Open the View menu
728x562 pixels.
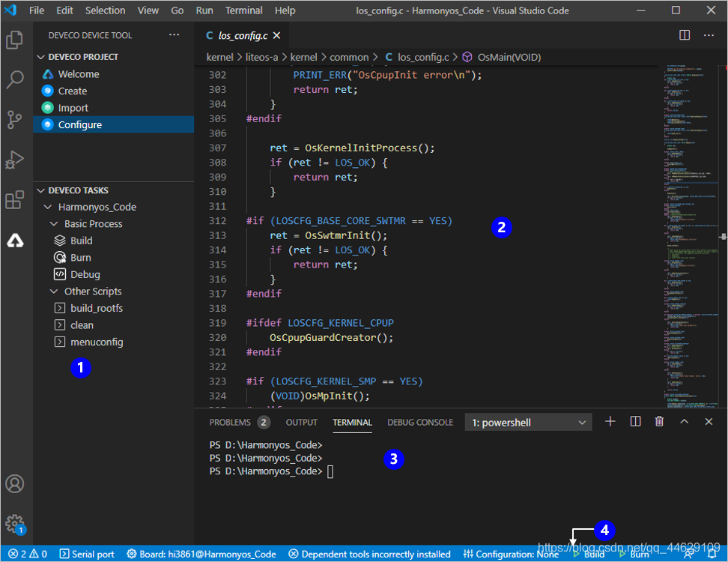click(x=148, y=10)
